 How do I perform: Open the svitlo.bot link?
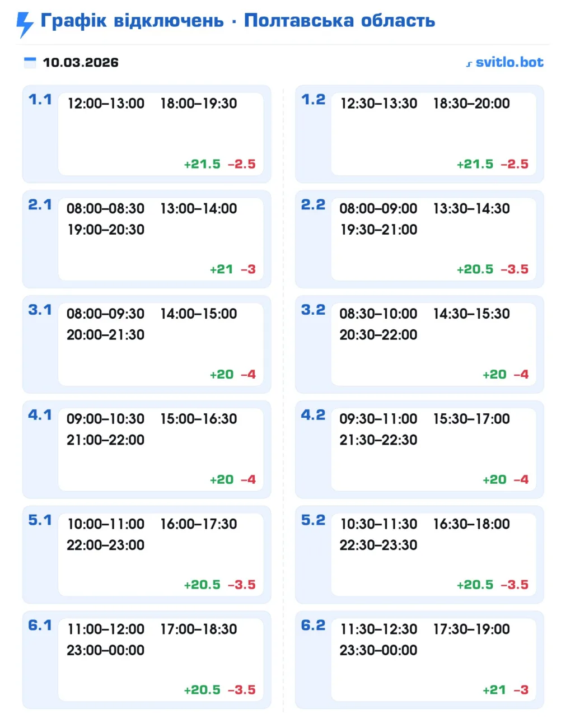[x=509, y=62]
